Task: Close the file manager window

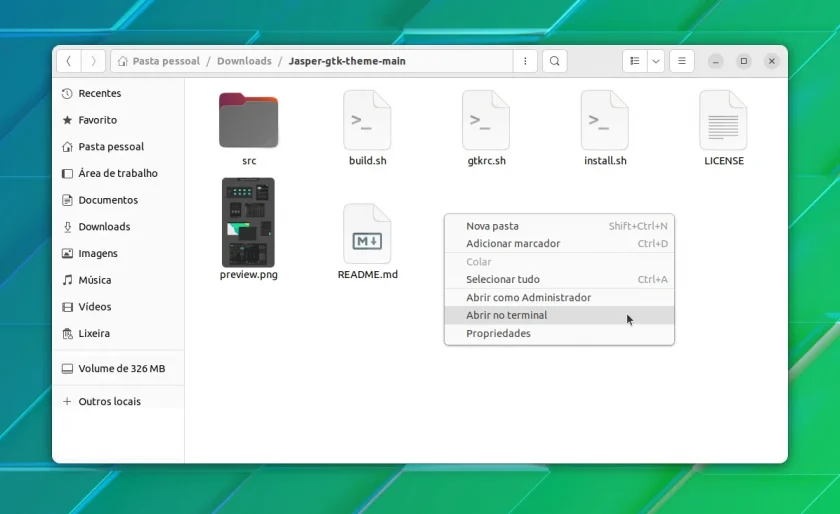Action: tap(772, 61)
